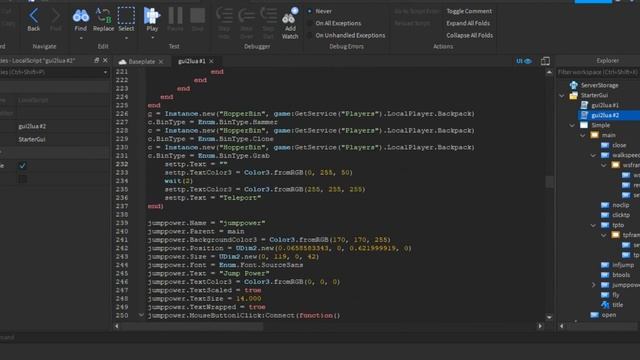Toggle the unchecked property checkbox
Viewport: 640px width, 360px height.
point(22,179)
